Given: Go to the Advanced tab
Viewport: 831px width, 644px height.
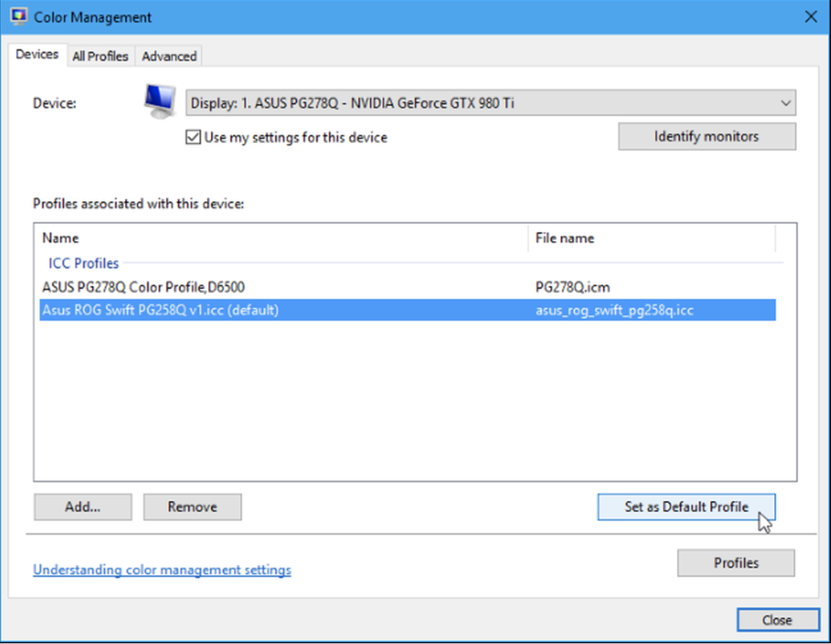Looking at the screenshot, I should [x=169, y=56].
